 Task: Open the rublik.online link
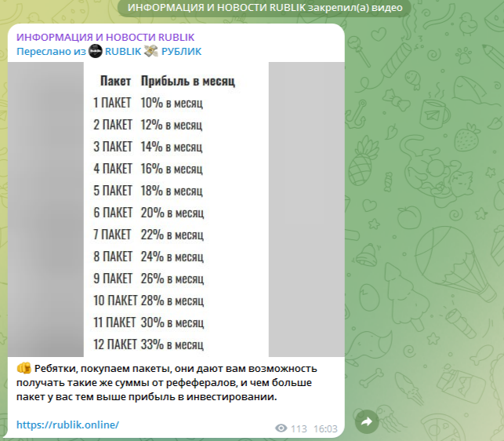[x=68, y=425]
